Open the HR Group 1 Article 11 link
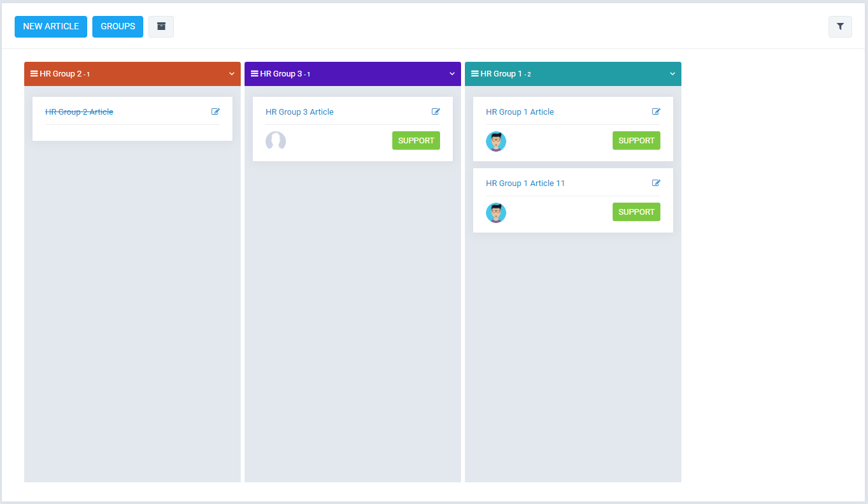This screenshot has height=504, width=868. tap(525, 183)
